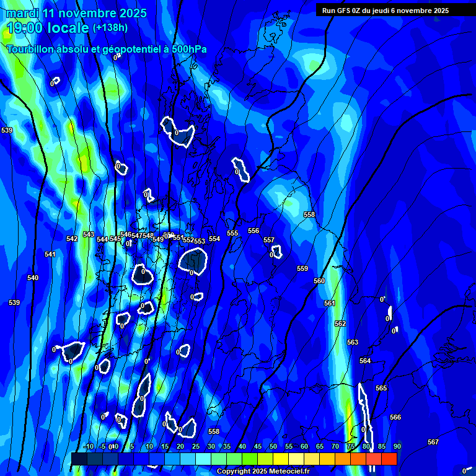This screenshot has height=476, width=476.
Task: Click the Tourbillon absolu et géopotentiel title
Action: click(x=107, y=49)
